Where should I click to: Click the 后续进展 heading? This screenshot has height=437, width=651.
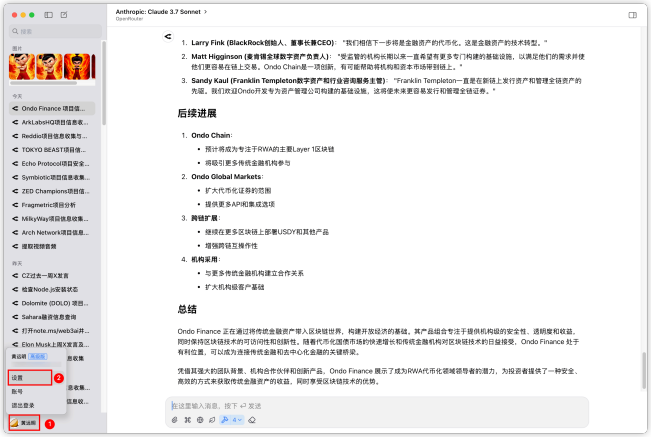click(197, 113)
